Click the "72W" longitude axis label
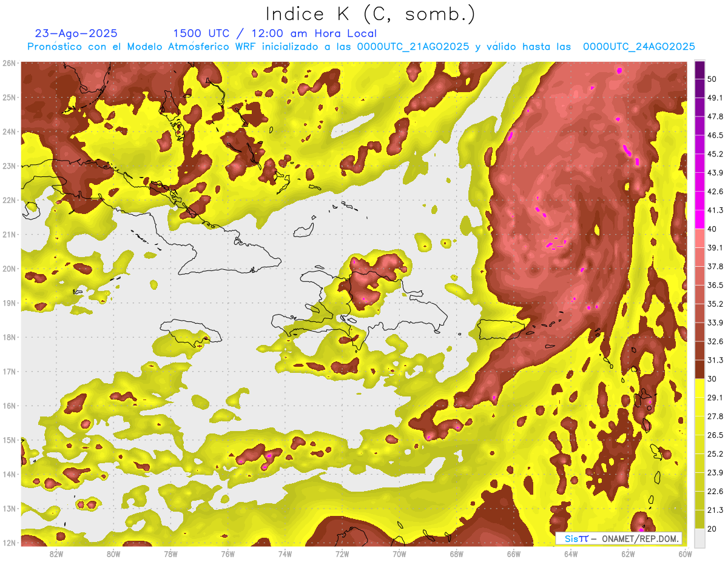This screenshot has width=728, height=562. [342, 554]
